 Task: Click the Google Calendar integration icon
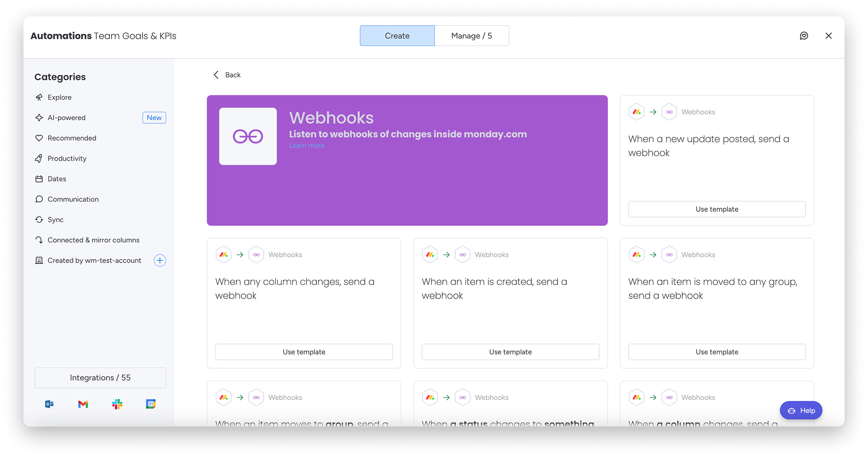click(x=151, y=404)
